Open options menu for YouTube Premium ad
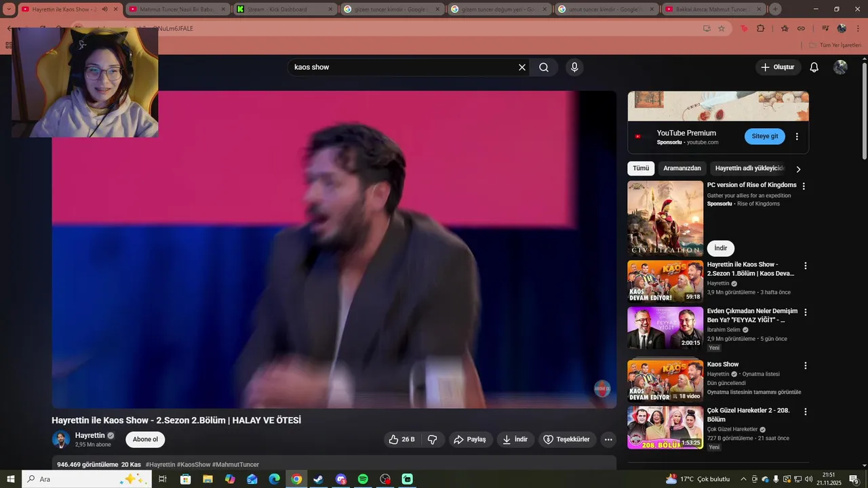This screenshot has height=488, width=868. (797, 136)
